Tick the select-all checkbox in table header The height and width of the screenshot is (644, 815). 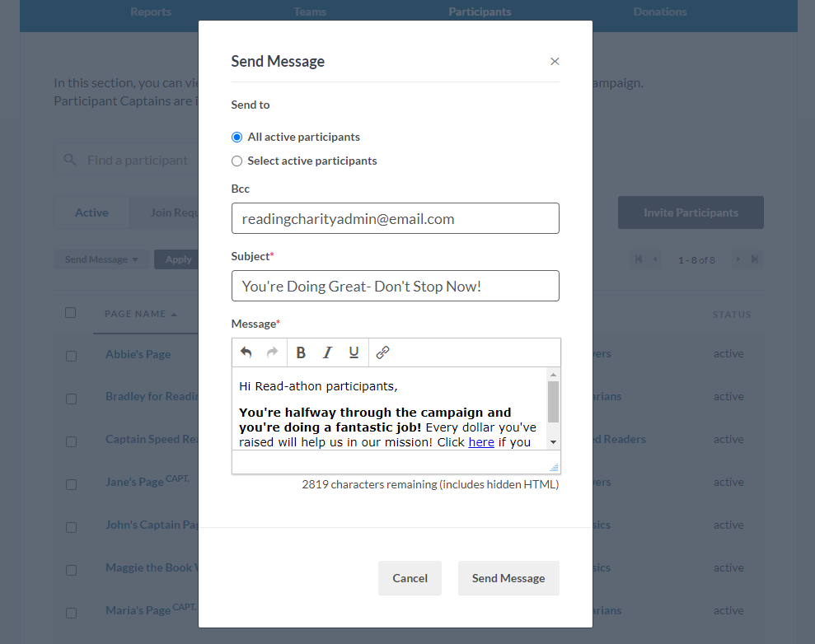coord(71,313)
